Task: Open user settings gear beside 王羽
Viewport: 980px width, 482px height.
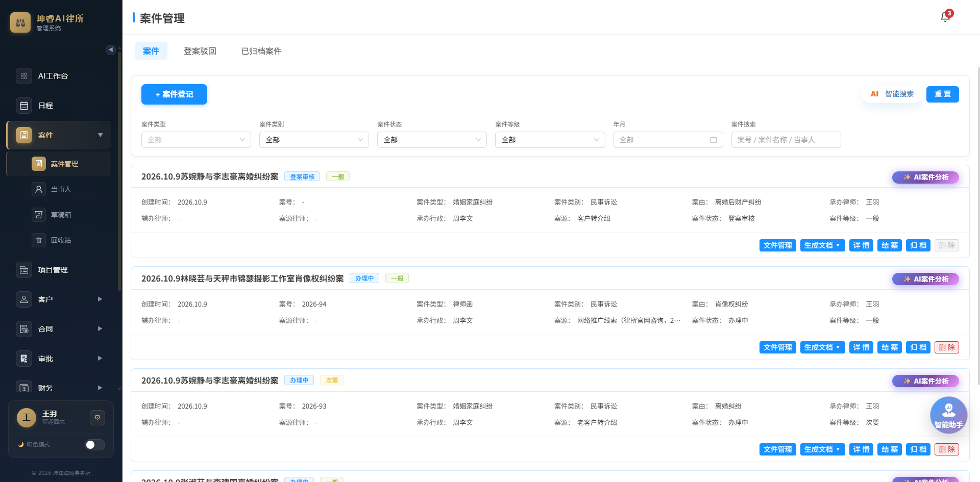Action: click(x=97, y=417)
